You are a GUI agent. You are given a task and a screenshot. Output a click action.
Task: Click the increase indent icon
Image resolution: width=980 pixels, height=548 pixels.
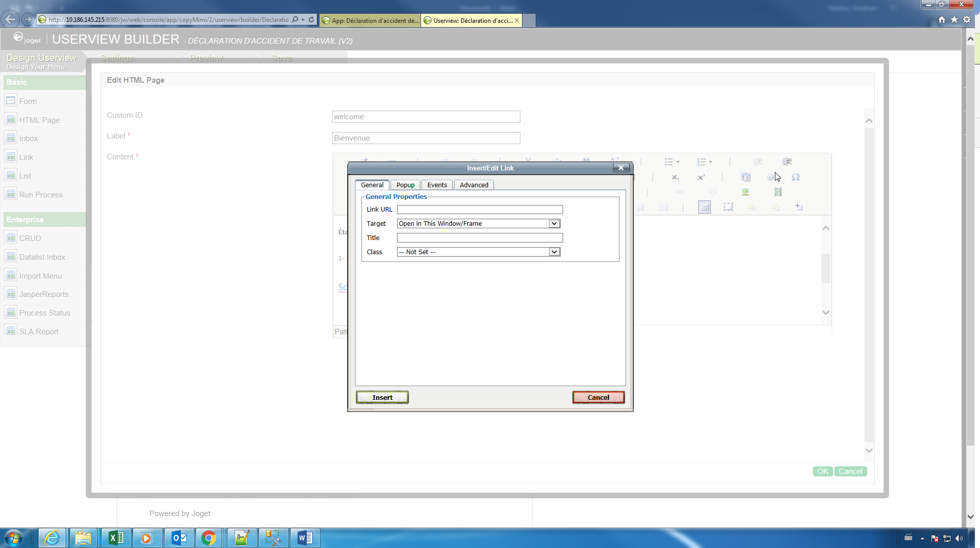pos(787,162)
